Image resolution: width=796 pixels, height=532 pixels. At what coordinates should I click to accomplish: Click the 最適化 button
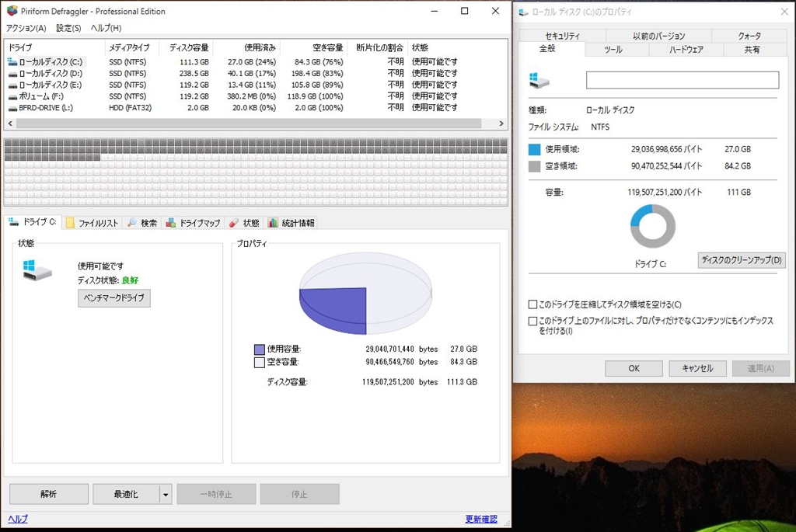click(126, 494)
